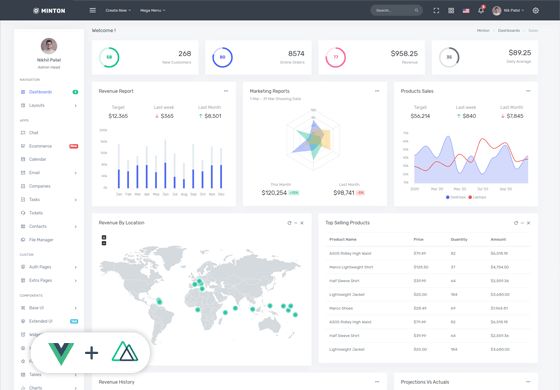Click the Tickets sidebar icon
The image size is (560, 390).
pos(23,213)
